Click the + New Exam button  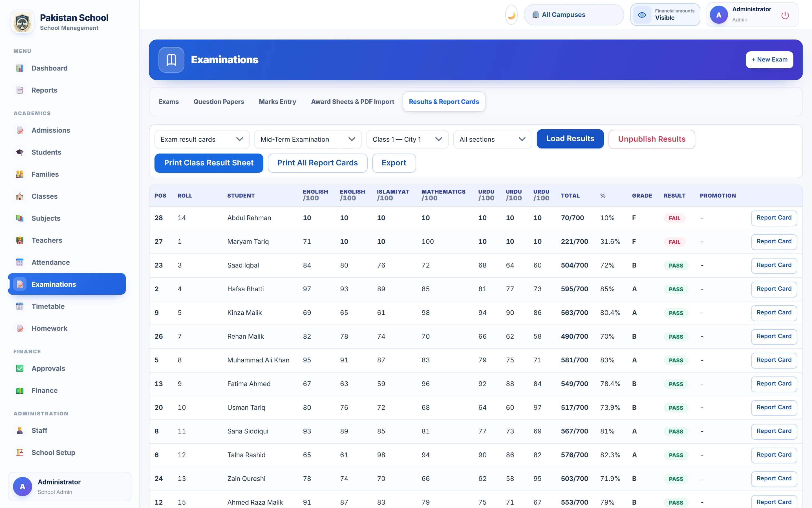(x=769, y=60)
